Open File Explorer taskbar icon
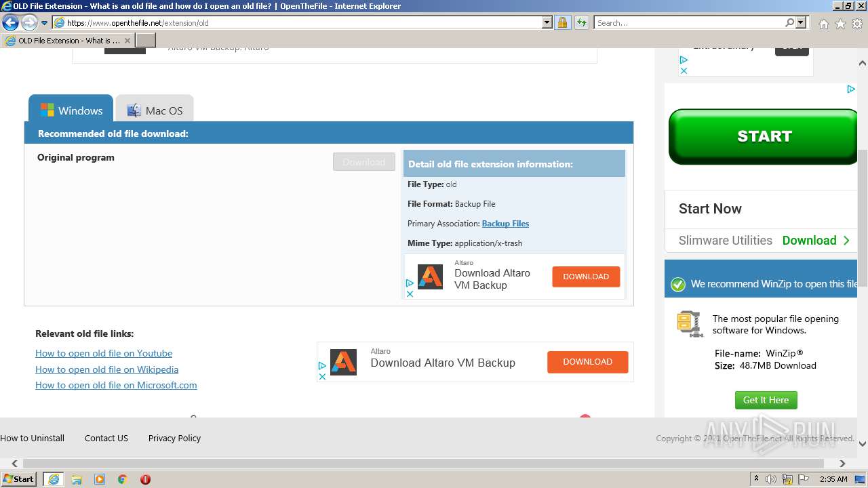 click(77, 479)
